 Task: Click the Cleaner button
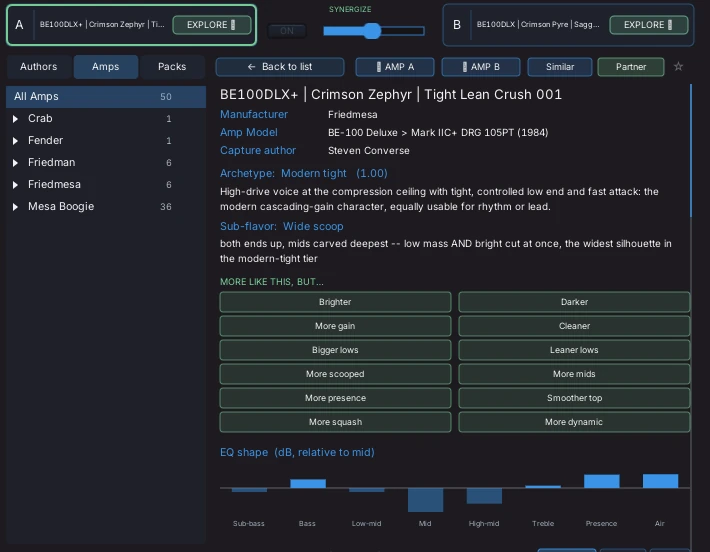tap(574, 326)
